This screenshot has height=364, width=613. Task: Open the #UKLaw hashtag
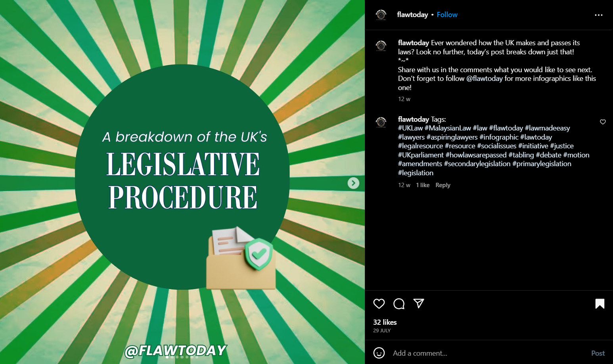pyautogui.click(x=410, y=128)
